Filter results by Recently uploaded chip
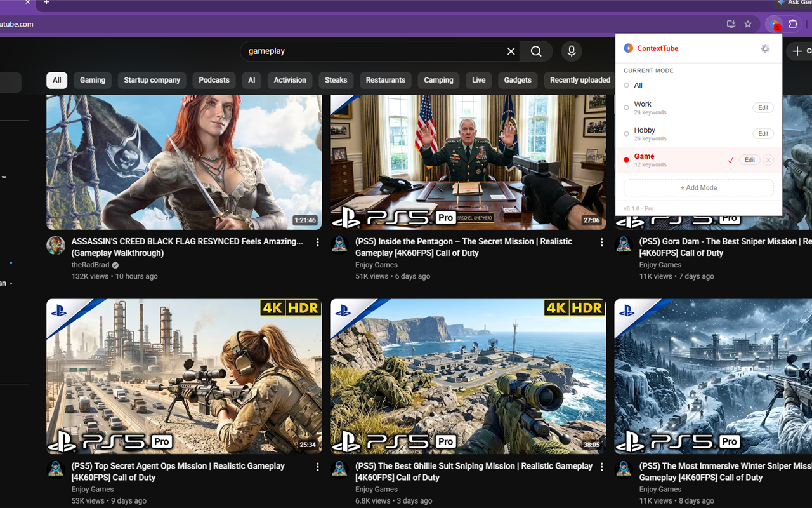812x508 pixels. pos(580,80)
